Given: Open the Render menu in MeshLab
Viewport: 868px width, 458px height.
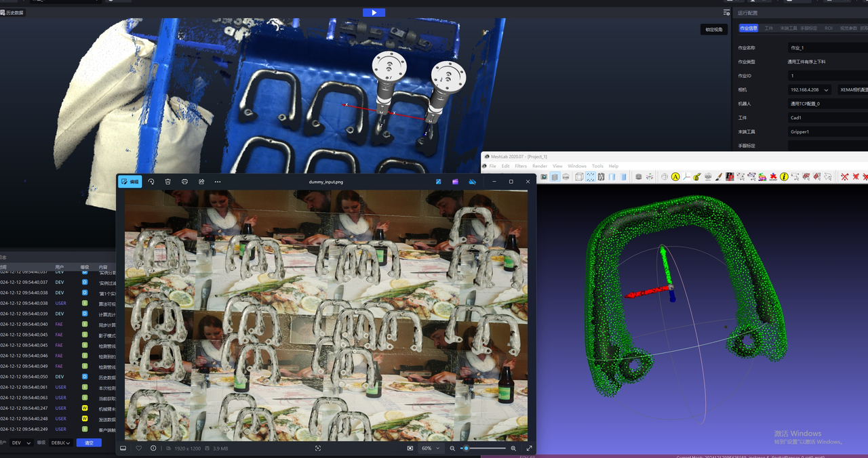Looking at the screenshot, I should pos(539,166).
